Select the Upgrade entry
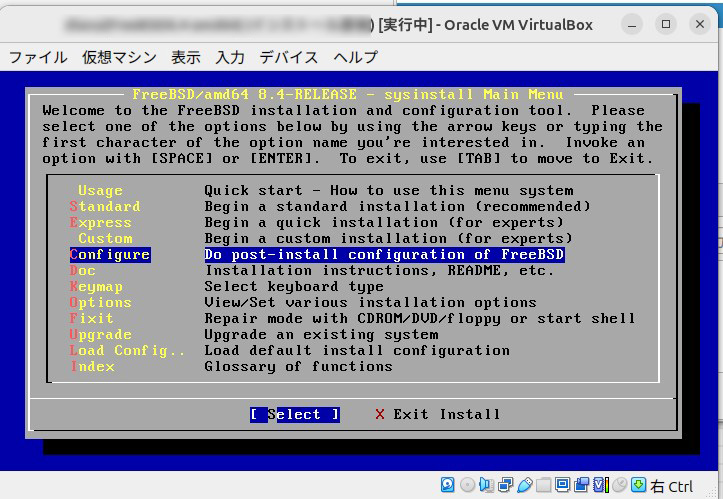The image size is (723, 499). click(101, 334)
